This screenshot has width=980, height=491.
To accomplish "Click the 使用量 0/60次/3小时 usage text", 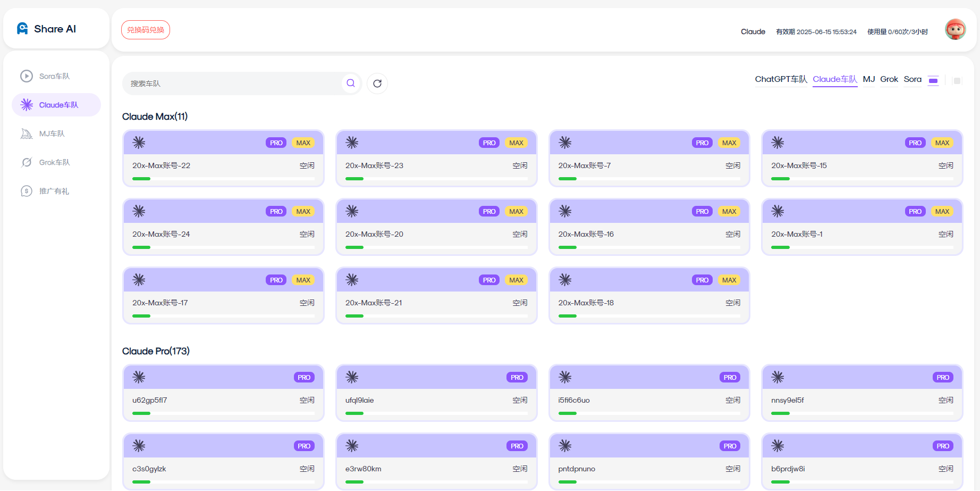I will click(898, 32).
